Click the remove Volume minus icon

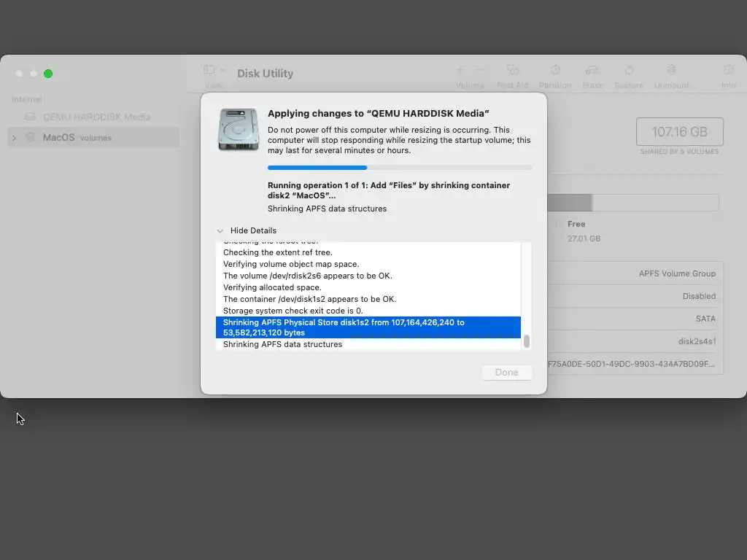pos(480,70)
